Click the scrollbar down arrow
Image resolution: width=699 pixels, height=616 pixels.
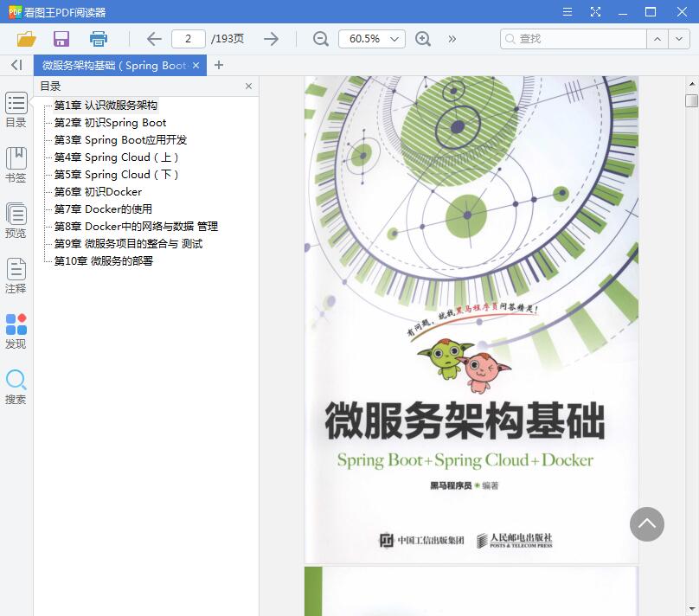pos(691,608)
